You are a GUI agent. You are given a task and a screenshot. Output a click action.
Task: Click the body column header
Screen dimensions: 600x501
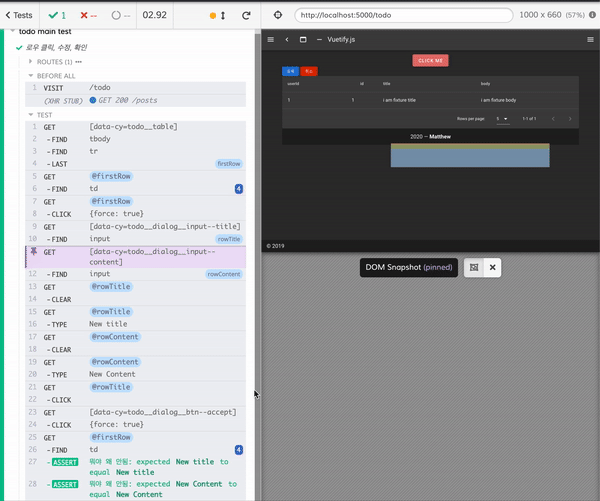tap(485, 83)
